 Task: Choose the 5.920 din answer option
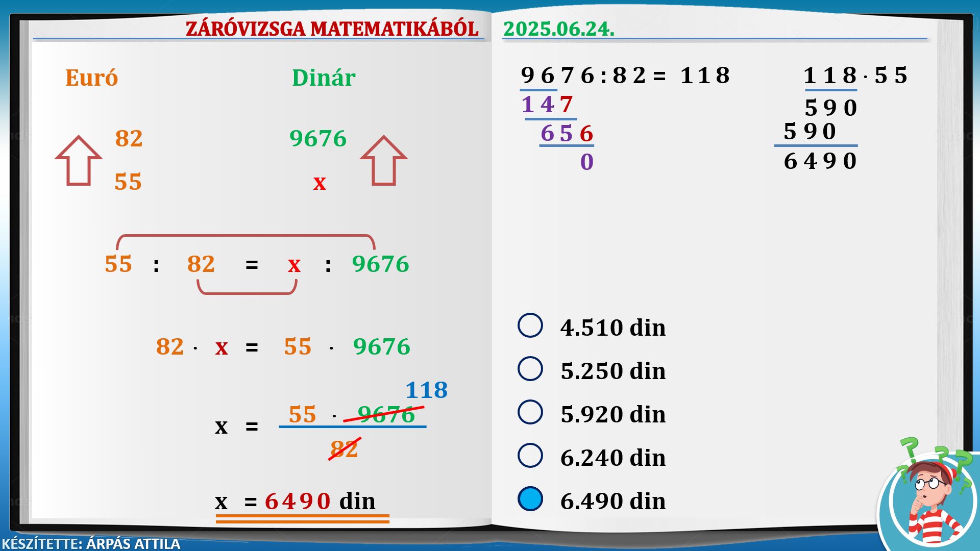click(x=530, y=412)
